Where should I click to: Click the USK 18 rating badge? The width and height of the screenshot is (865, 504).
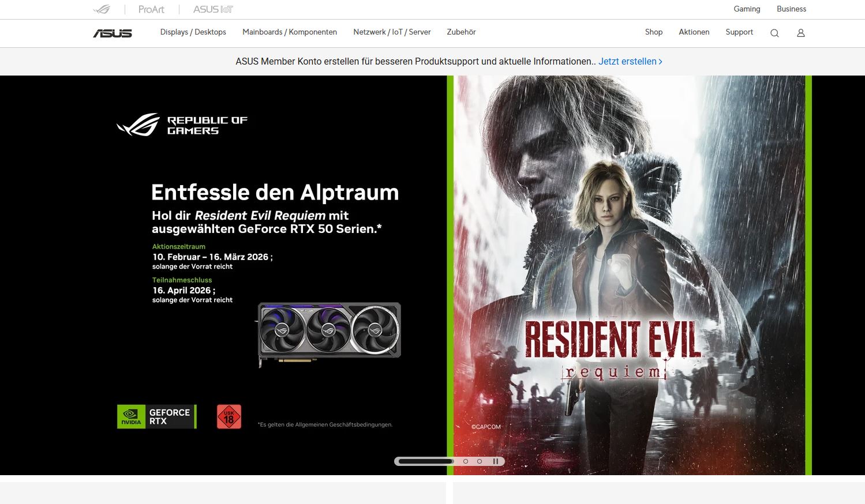(229, 416)
